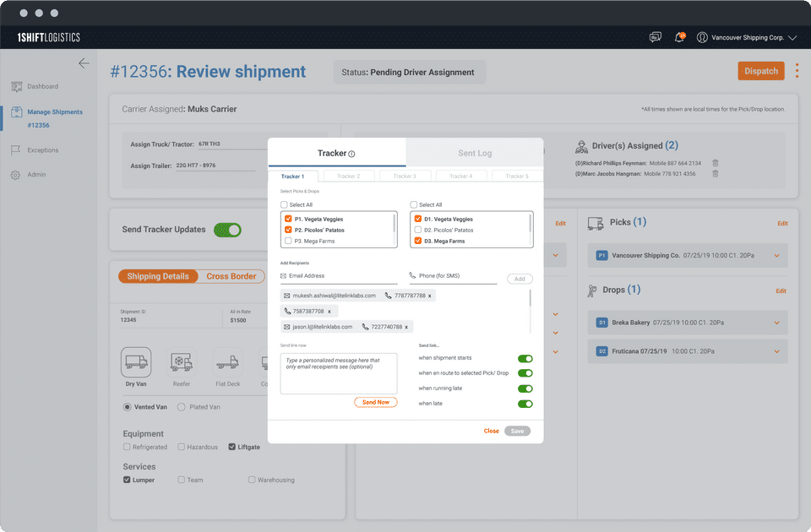Expand the Vancouver Shipping Co. pick row

[x=777, y=256]
